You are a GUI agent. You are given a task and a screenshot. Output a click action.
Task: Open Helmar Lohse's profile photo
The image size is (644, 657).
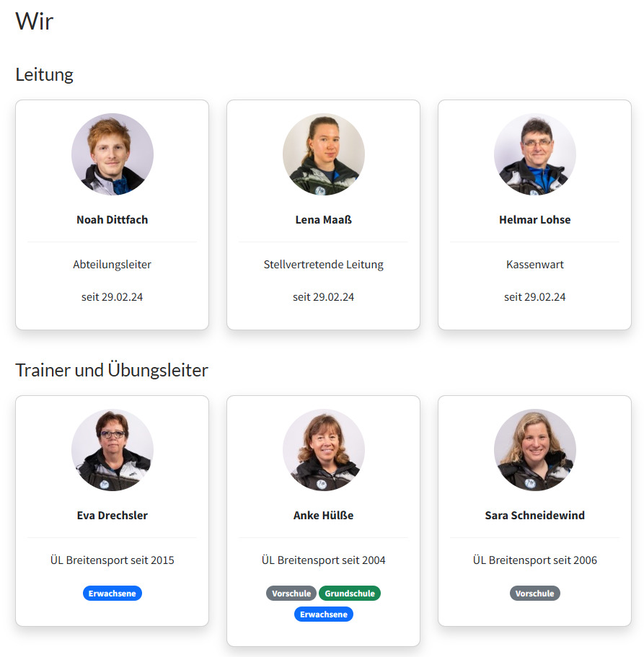click(534, 154)
